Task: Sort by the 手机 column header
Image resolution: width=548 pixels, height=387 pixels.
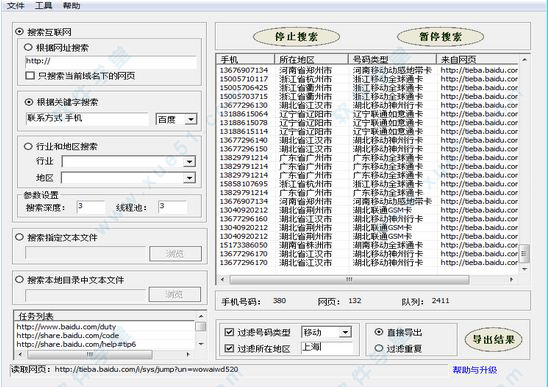Action: tap(245, 59)
